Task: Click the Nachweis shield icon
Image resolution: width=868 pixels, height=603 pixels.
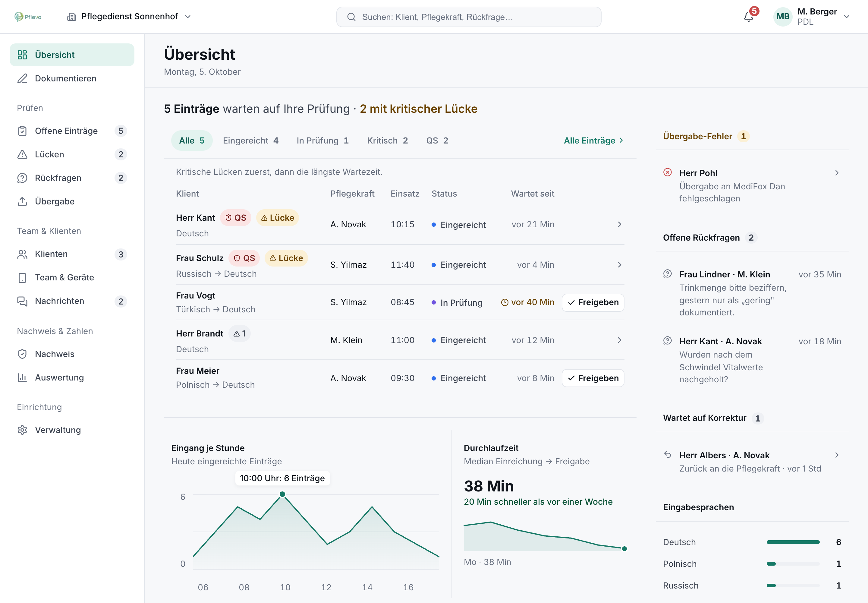Action: pyautogui.click(x=22, y=354)
